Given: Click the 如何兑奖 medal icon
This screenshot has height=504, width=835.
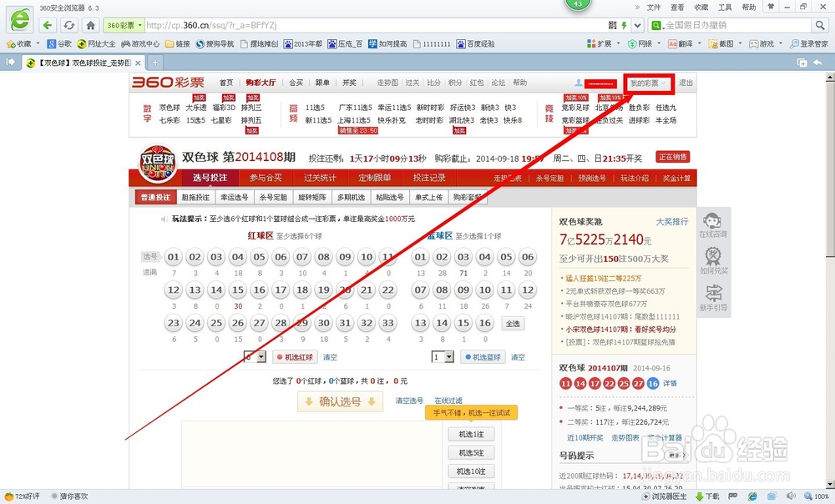Looking at the screenshot, I should point(713,261).
